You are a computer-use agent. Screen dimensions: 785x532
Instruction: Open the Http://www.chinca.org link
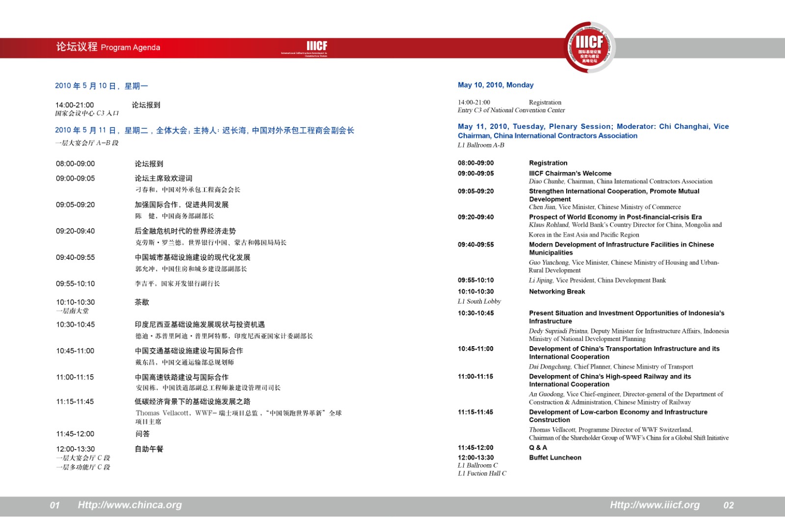[130, 505]
